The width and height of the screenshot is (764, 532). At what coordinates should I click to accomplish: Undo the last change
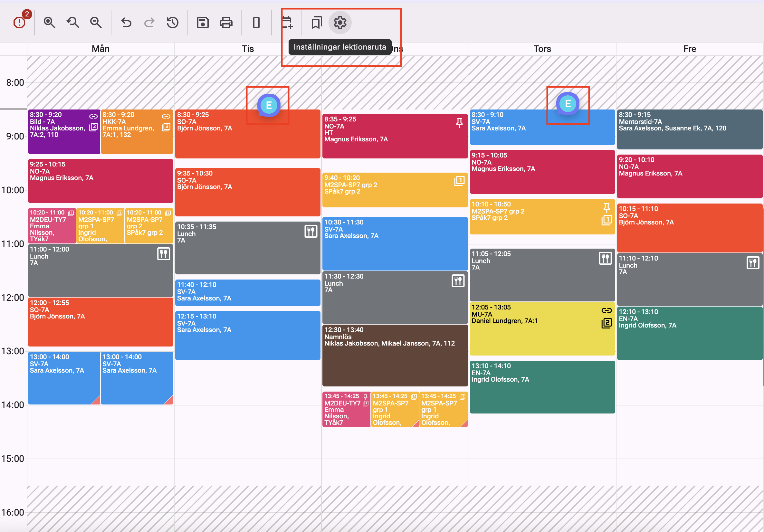click(x=126, y=22)
